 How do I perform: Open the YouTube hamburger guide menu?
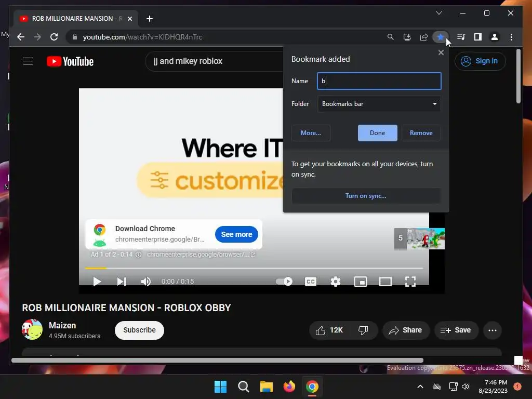(x=28, y=61)
